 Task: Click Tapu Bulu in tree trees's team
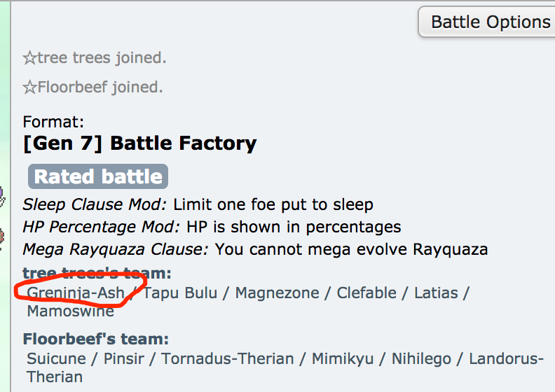click(x=180, y=293)
